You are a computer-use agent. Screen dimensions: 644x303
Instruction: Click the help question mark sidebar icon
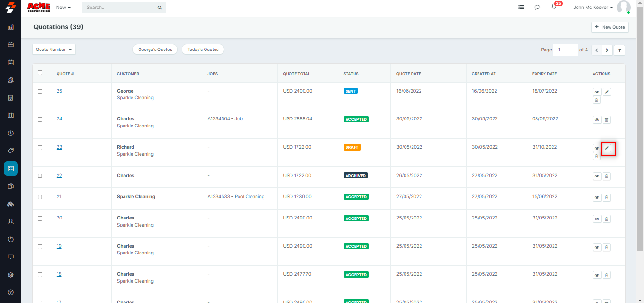pos(11,292)
